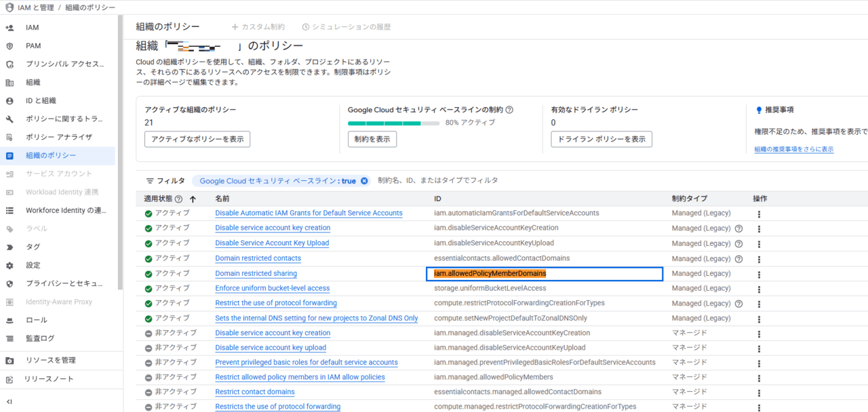Click the PAM shield icon
Screen dimensions: 868x412
9,46
